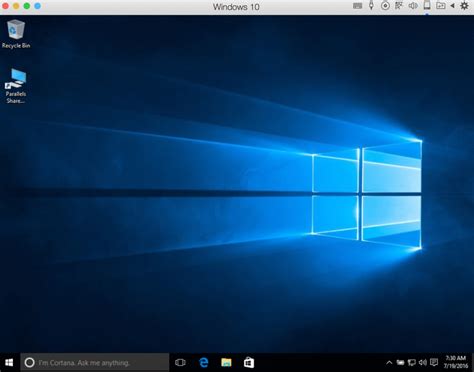The height and width of the screenshot is (372, 474).
Task: Click the Cortana search box
Action: coord(95,362)
